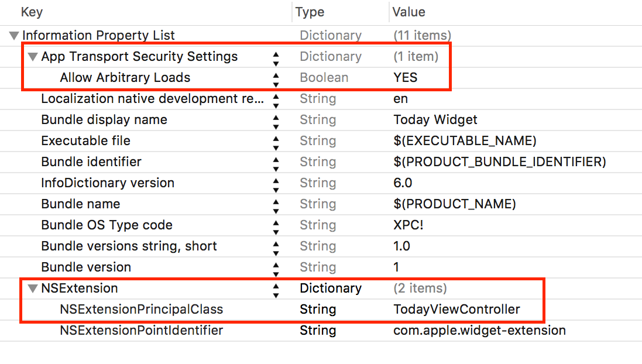Click stepper arrows beside Bundle identifier
This screenshot has height=364, width=642.
point(276,162)
